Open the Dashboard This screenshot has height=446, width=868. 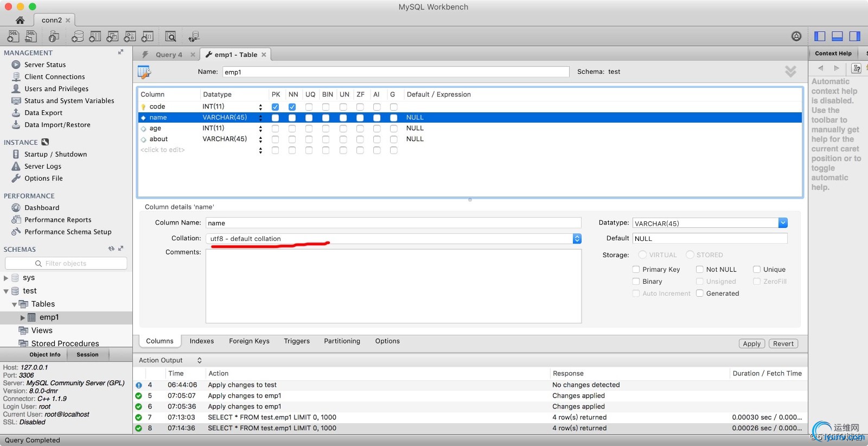42,208
